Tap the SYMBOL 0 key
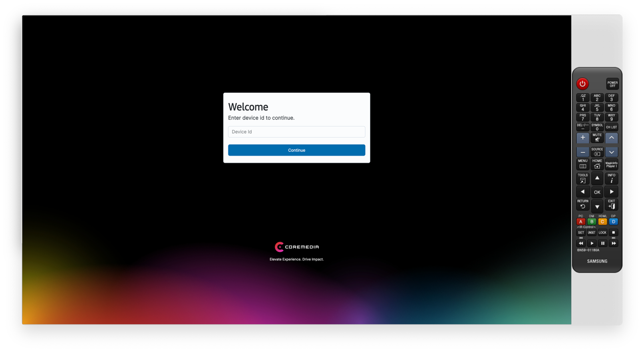 coord(597,127)
